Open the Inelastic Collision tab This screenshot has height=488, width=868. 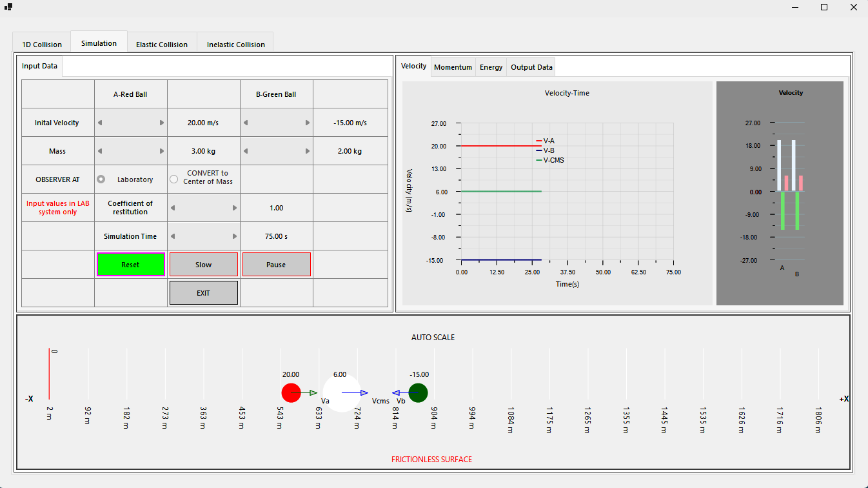tap(235, 45)
